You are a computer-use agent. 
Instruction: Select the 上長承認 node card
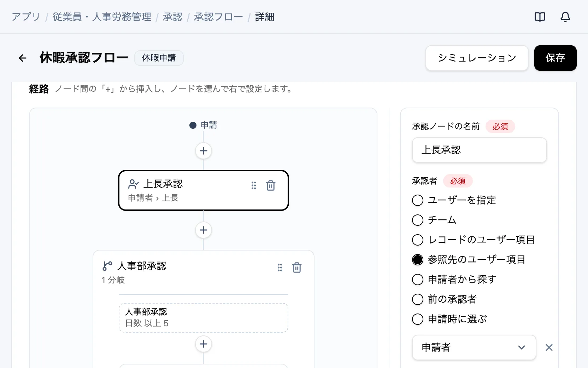pyautogui.click(x=204, y=190)
